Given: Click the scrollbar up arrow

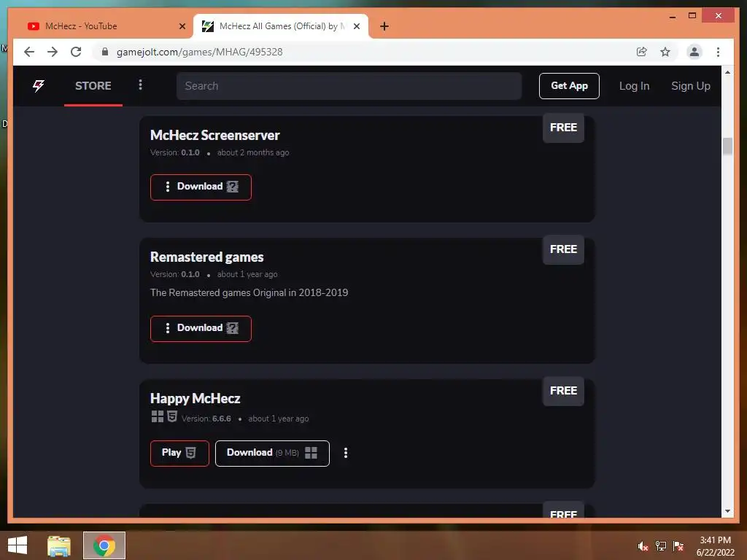Looking at the screenshot, I should point(727,72).
